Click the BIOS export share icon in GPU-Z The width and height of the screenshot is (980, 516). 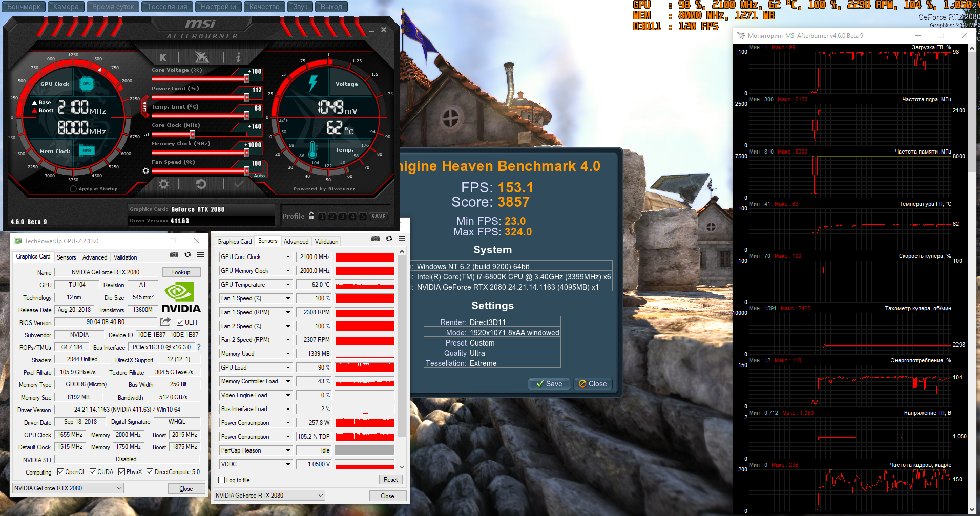(x=165, y=322)
